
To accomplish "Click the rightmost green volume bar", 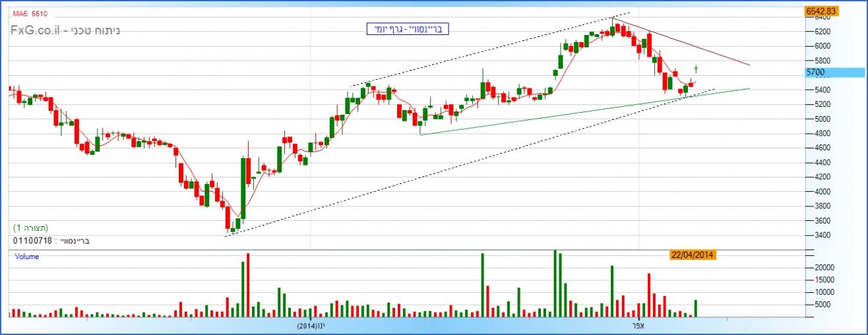I will click(696, 309).
